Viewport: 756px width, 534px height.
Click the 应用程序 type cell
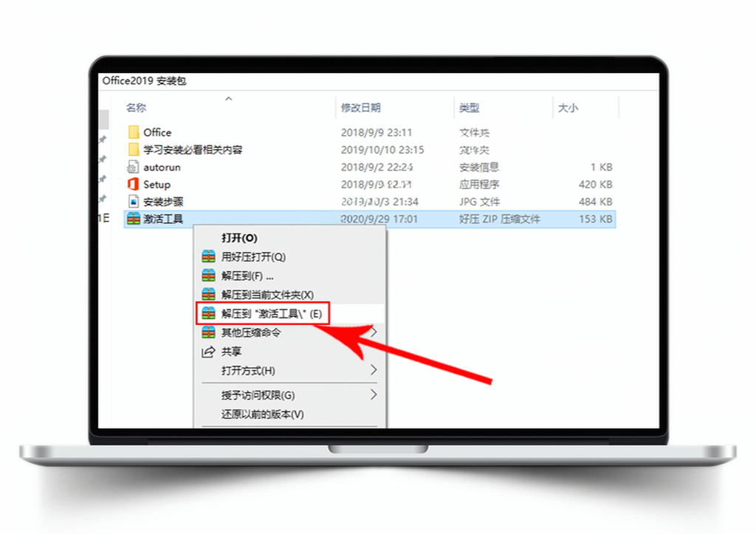coord(479,184)
